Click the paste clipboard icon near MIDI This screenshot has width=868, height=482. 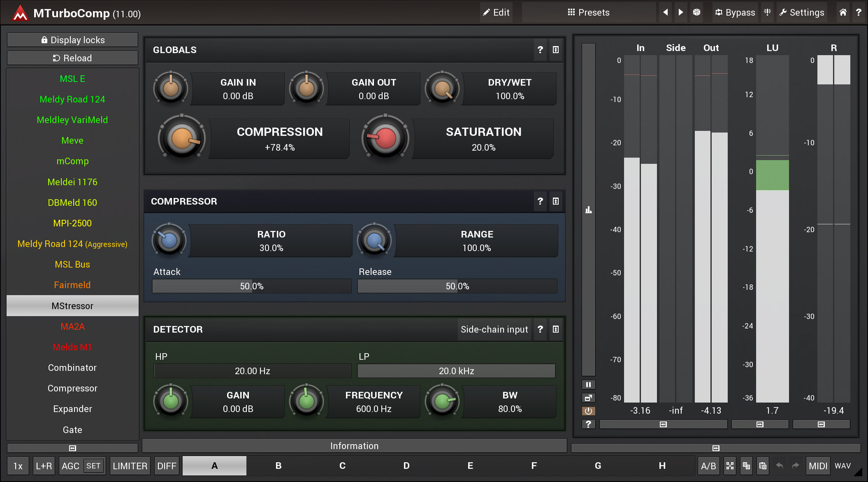(763, 466)
